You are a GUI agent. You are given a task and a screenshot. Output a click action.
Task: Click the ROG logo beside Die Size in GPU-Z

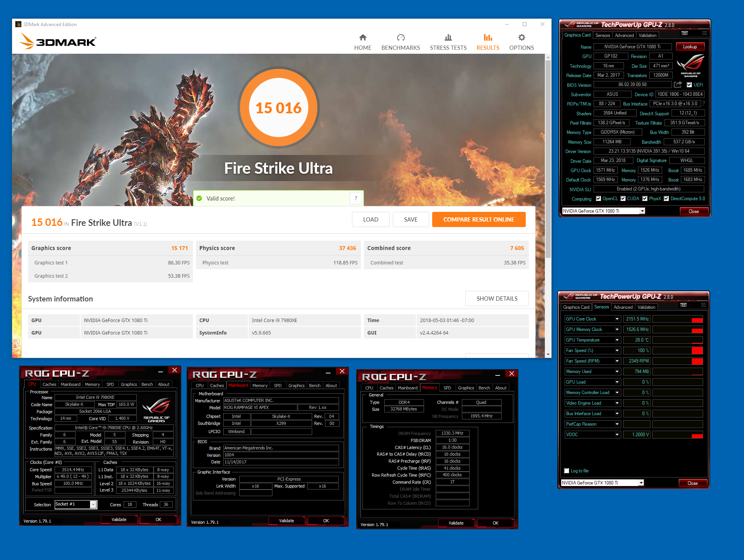[691, 65]
